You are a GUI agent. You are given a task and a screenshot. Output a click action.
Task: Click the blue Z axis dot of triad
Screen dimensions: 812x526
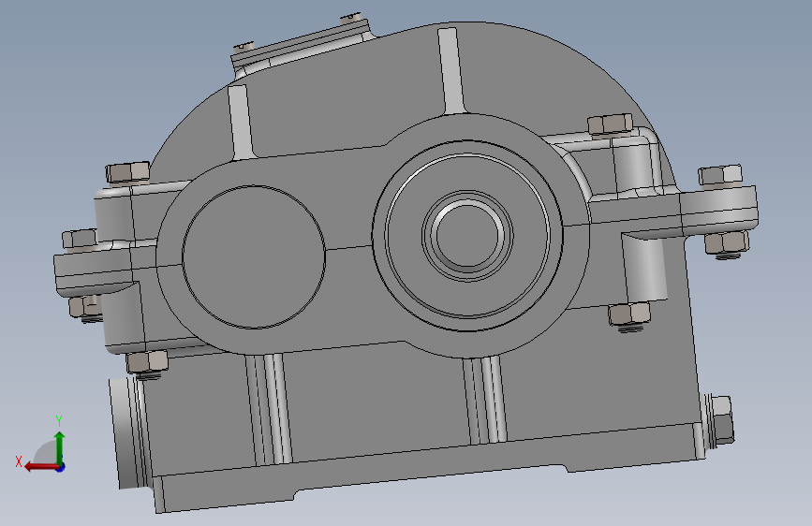click(x=61, y=467)
